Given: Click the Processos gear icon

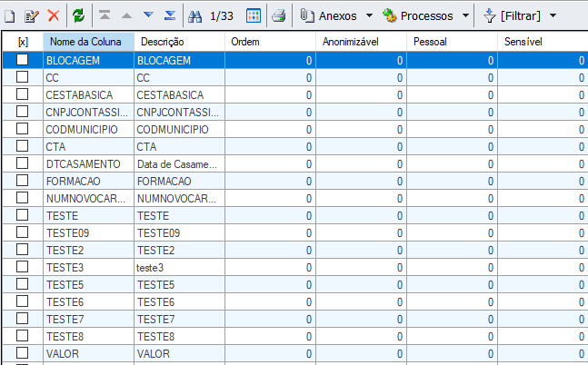Looking at the screenshot, I should [390, 15].
